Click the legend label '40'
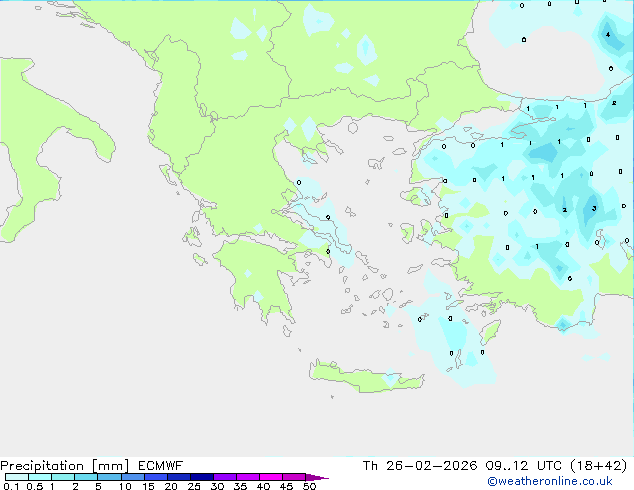 (263, 486)
